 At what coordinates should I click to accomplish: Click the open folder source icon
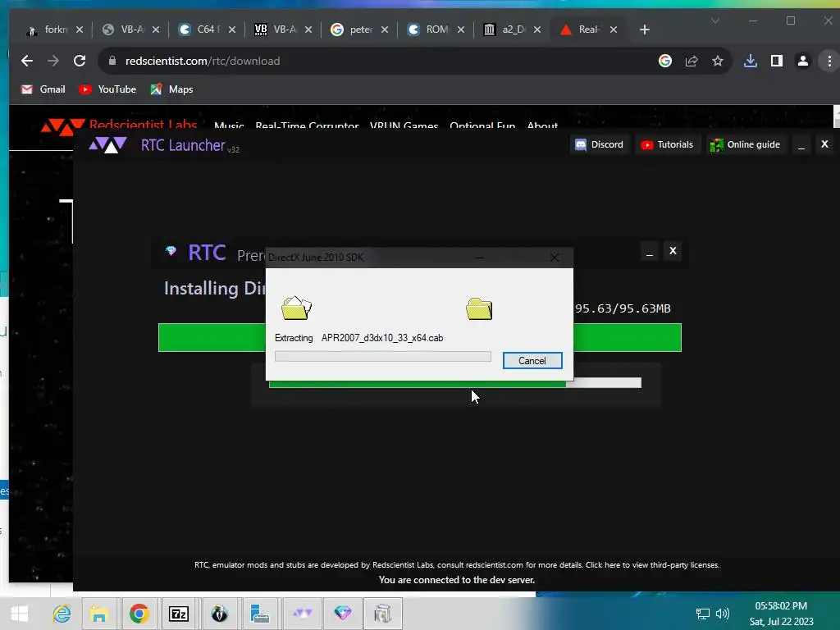click(296, 308)
